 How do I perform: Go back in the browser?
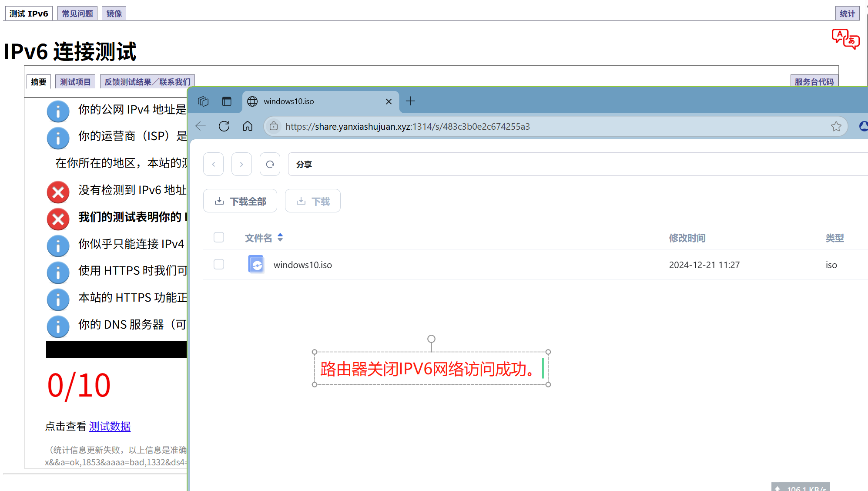click(201, 126)
